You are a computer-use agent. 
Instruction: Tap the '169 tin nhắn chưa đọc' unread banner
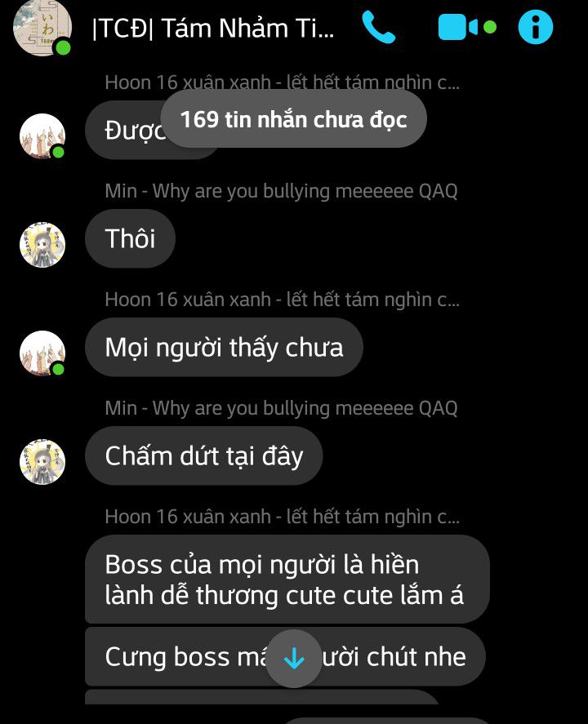click(293, 119)
